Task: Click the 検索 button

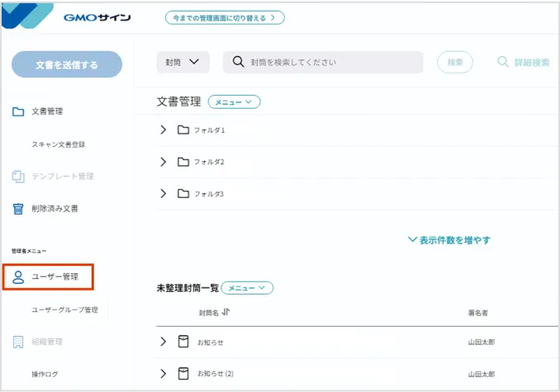Action: (x=455, y=62)
